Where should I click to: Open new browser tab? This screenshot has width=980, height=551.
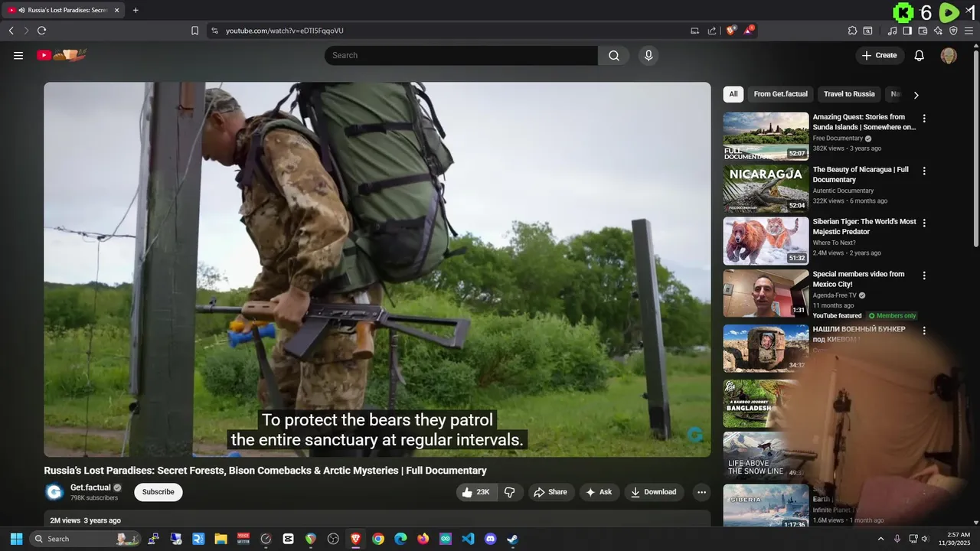tap(136, 10)
